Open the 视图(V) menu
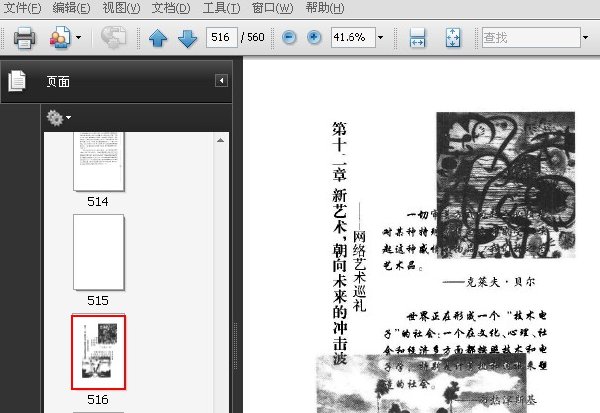This screenshot has height=413, width=600. point(121,8)
